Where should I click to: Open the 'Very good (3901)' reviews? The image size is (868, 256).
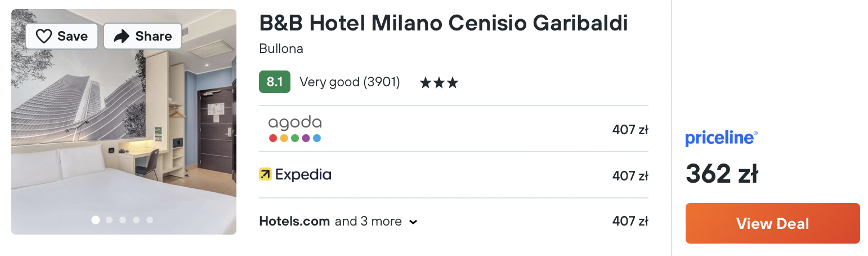point(350,82)
